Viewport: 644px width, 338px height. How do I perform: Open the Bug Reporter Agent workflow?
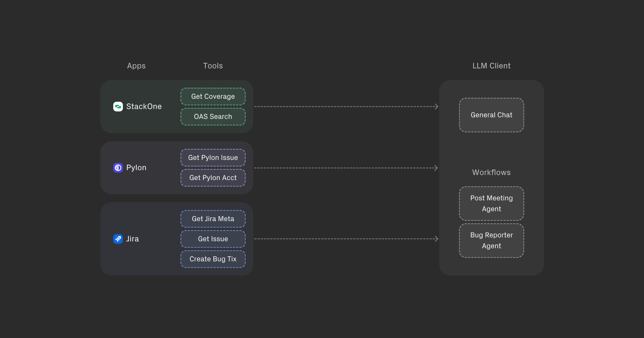[x=491, y=240]
